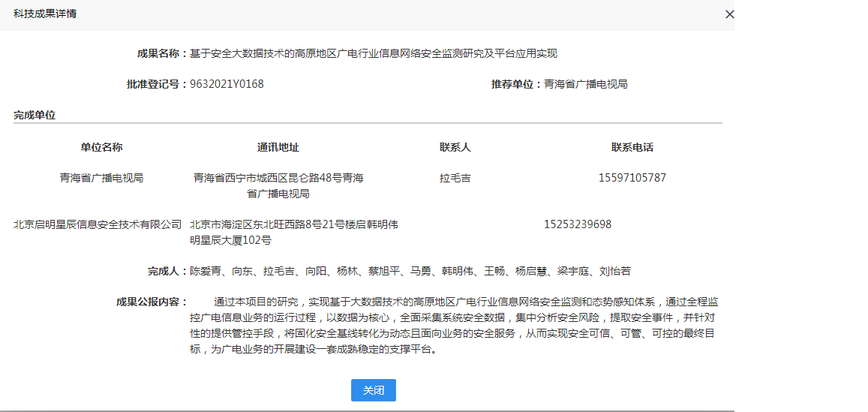868x412 pixels.
Task: Click the contact name 拉毛吉 in the table
Action: [455, 179]
